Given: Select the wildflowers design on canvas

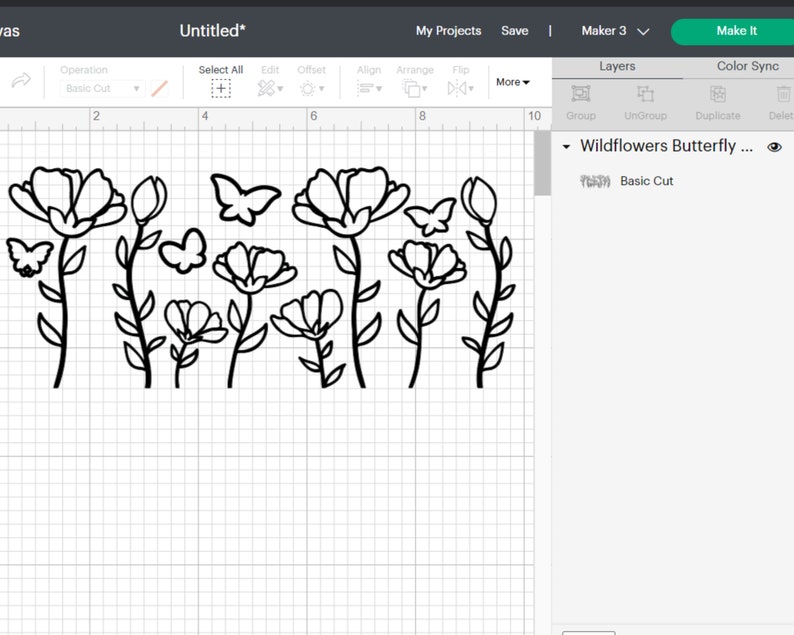Looking at the screenshot, I should (261, 277).
